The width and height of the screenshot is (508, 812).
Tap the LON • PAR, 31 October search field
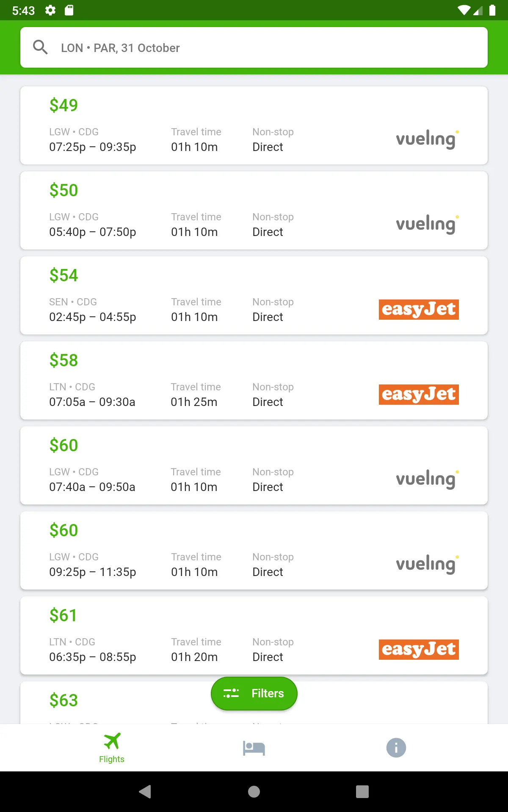pos(254,47)
